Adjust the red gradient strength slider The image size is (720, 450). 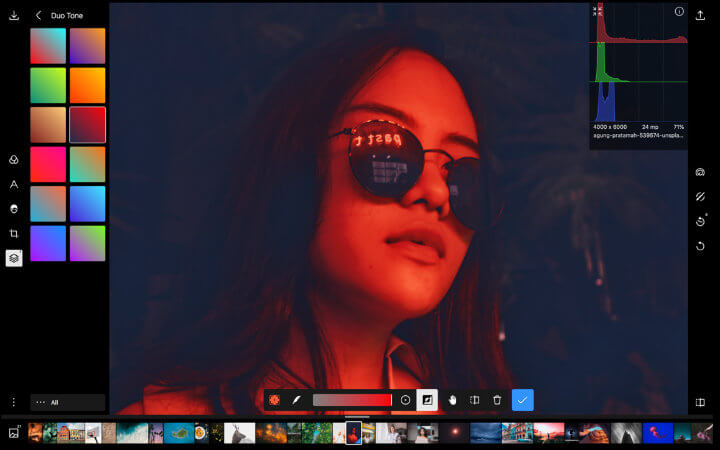point(352,400)
